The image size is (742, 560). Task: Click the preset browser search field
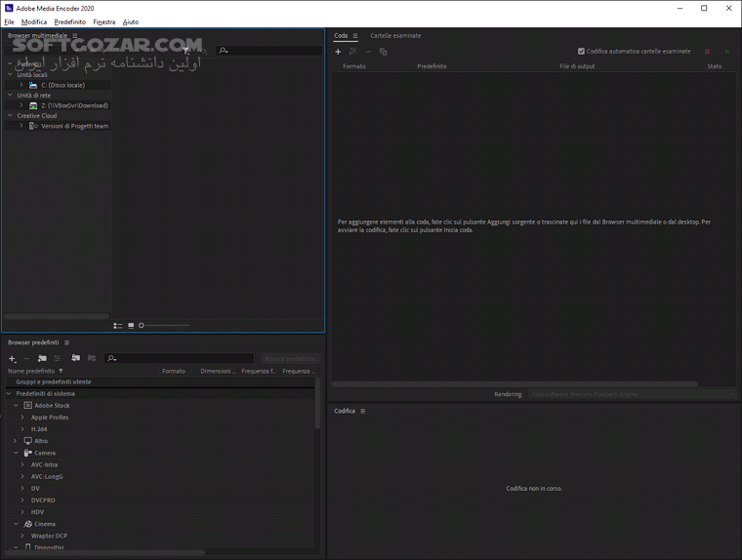[179, 358]
